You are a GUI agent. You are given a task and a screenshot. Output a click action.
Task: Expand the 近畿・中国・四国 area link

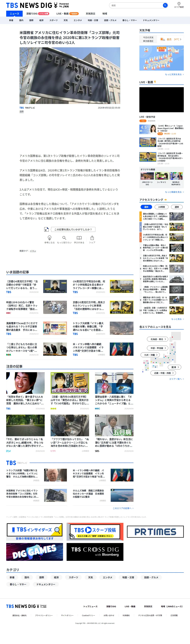click(x=163, y=373)
